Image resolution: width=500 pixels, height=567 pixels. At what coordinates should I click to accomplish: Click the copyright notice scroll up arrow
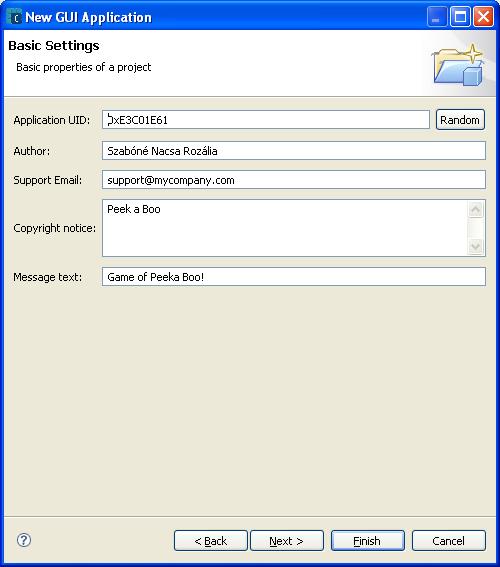click(x=475, y=209)
